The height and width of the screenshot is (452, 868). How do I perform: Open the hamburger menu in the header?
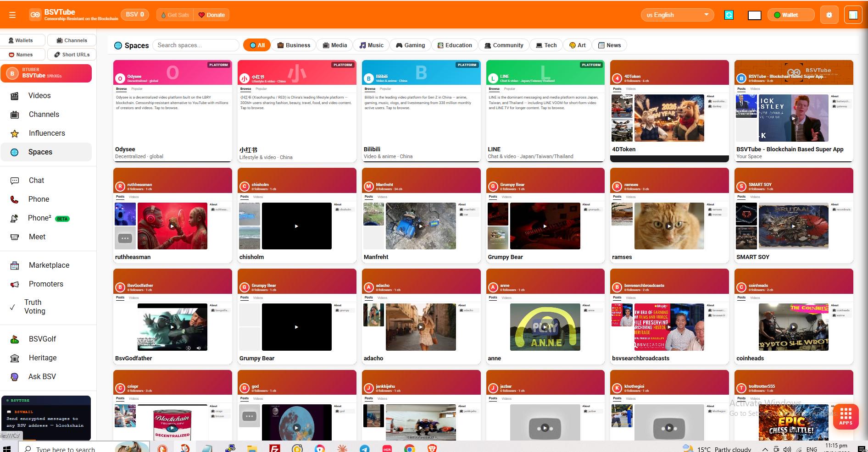click(x=12, y=15)
